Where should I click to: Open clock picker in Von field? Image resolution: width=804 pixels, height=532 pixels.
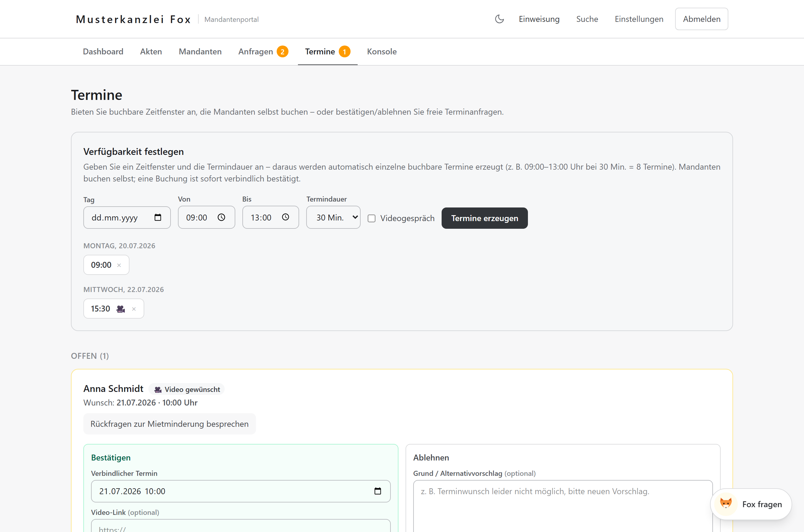point(221,218)
